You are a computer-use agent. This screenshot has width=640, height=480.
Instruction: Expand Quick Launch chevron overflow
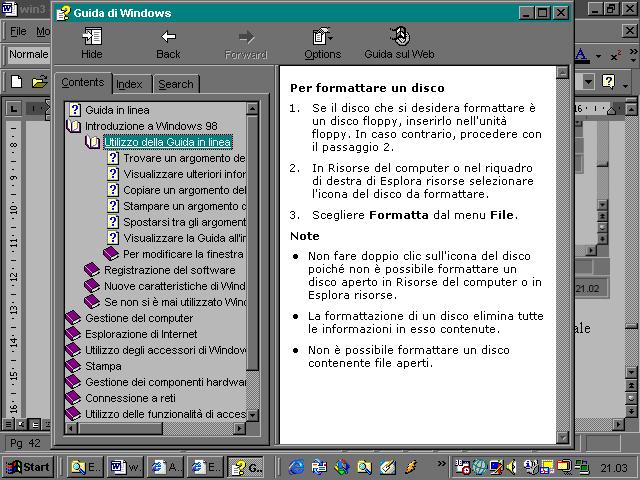tap(441, 464)
